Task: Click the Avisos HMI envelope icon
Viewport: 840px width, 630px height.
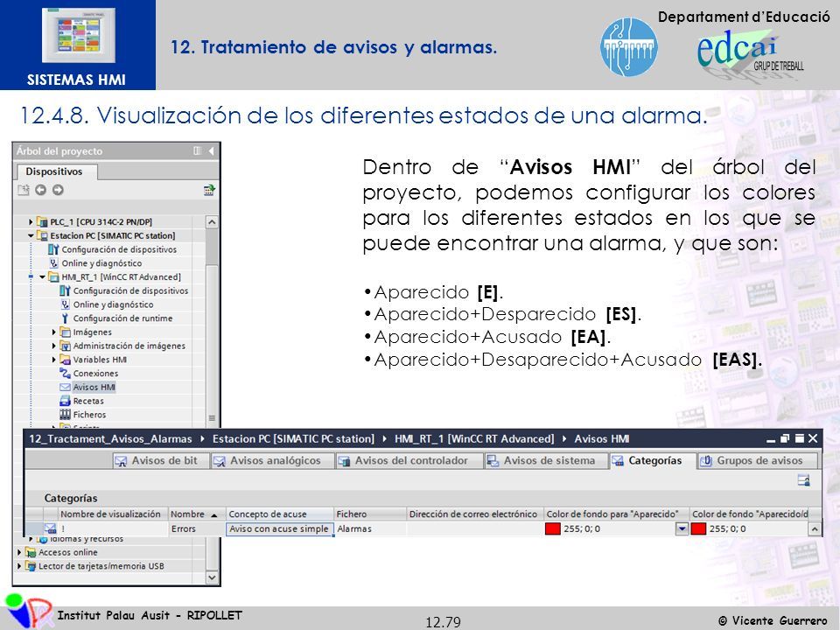Action: [65, 387]
